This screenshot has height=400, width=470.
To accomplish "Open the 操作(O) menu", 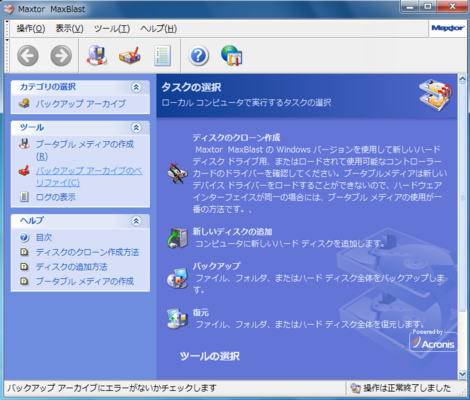I will coord(31,29).
